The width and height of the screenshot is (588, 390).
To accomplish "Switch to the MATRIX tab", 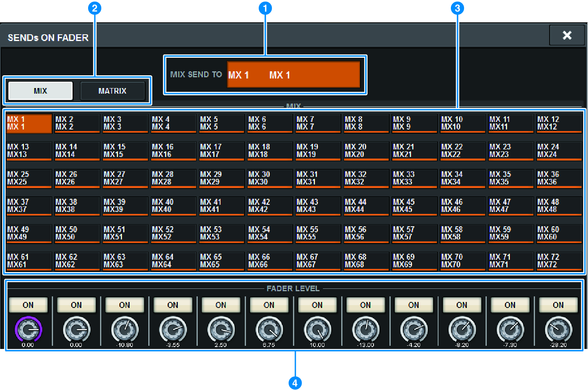I will (113, 90).
